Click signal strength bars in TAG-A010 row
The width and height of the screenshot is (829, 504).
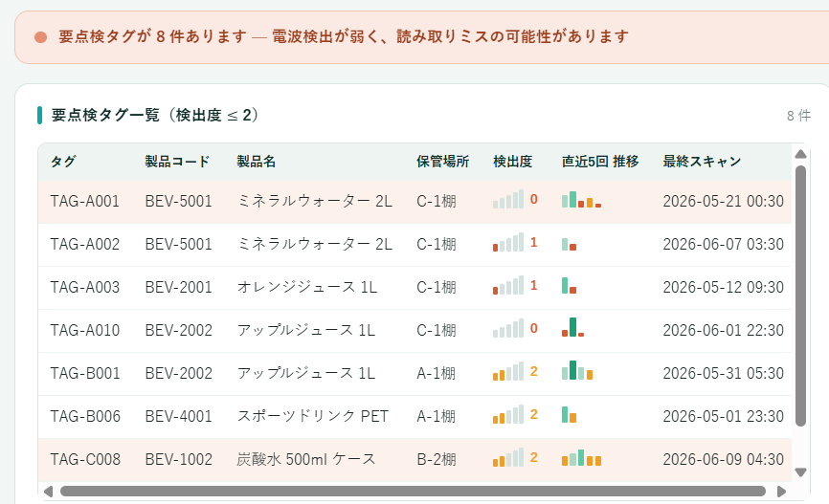tap(508, 328)
